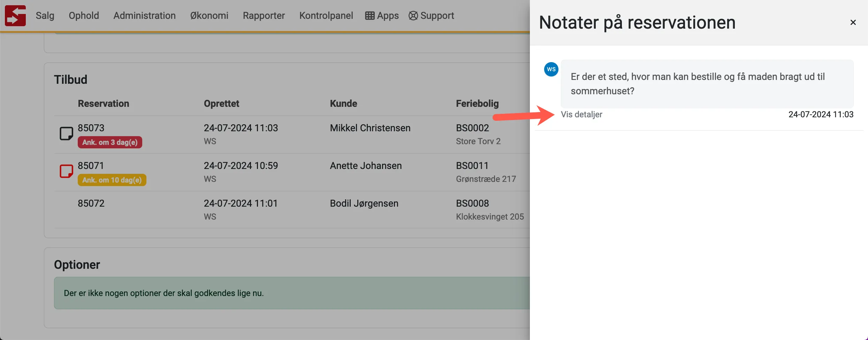Open the Apps grid icon in the navigation bar
Image resolution: width=868 pixels, height=340 pixels.
370,15
